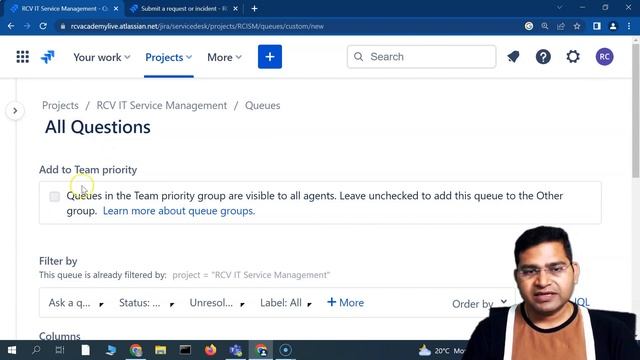Bookmark this page with the star icon
Viewport: 640px width, 360px height.
point(577,26)
